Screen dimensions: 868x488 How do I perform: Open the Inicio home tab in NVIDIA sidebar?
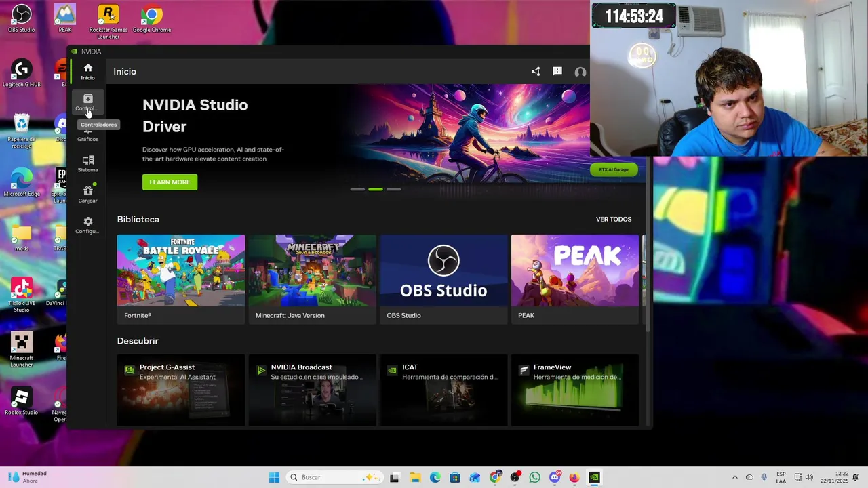pyautogui.click(x=87, y=71)
